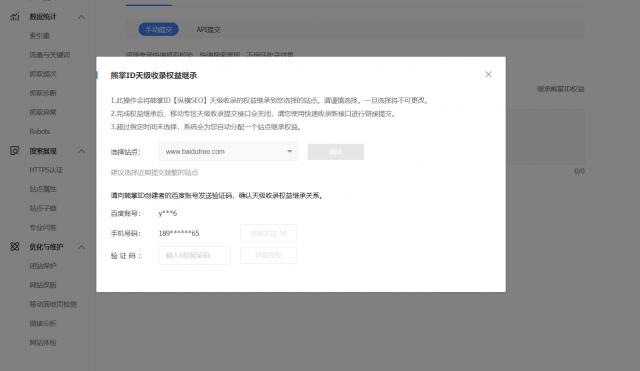Screen dimensions: 640x371
Task: Click the 搜索展现 section header text
Action: click(x=43, y=151)
